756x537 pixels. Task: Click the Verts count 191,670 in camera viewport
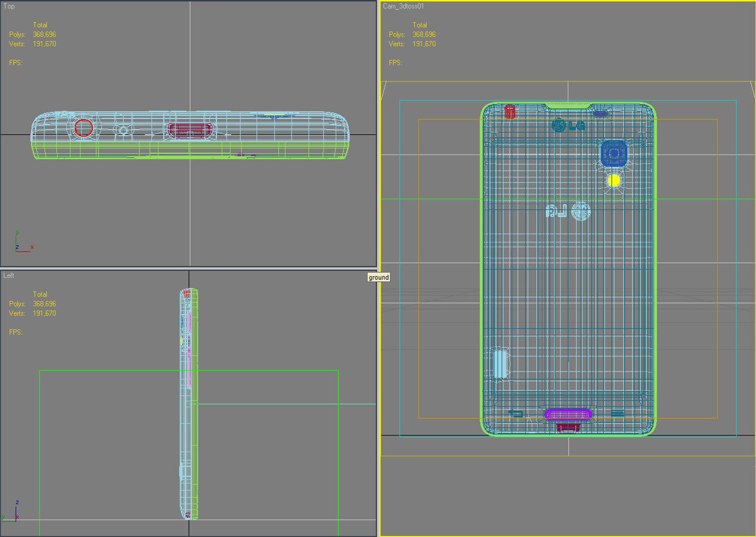point(424,44)
